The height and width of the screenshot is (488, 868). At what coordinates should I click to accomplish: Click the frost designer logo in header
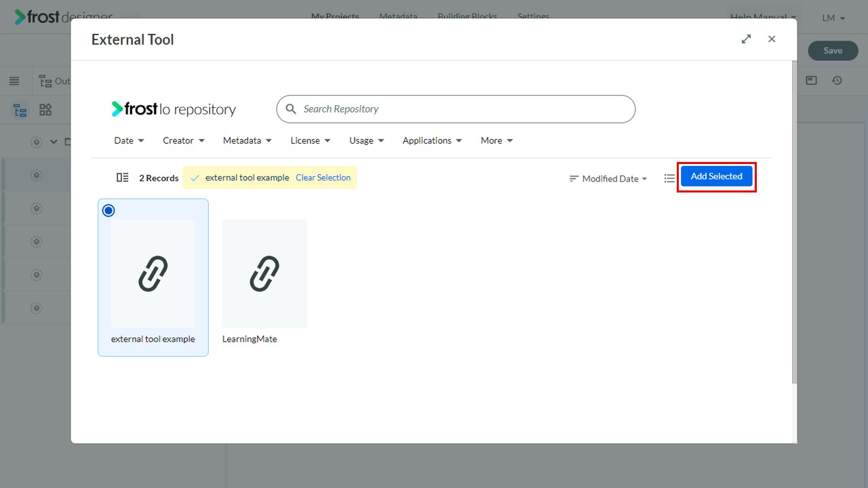pos(64,18)
